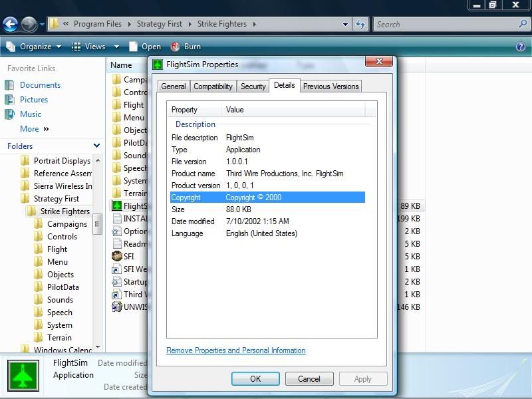Open the recent pages dropdown arrow
Image resolution: width=532 pixels, height=399 pixels.
click(42, 25)
